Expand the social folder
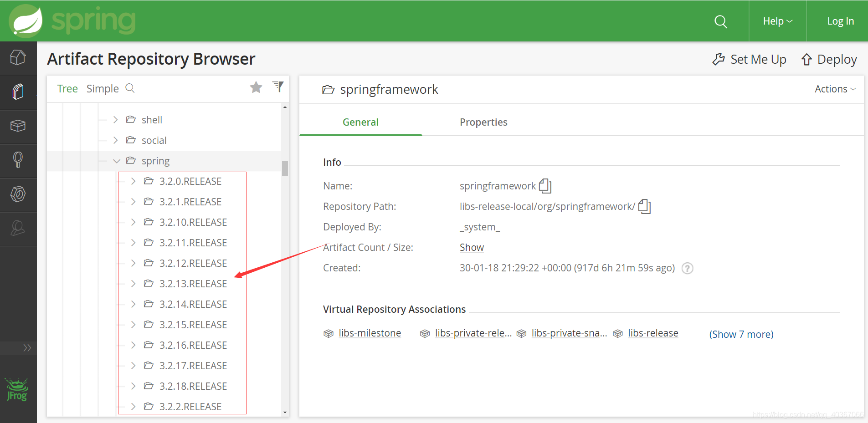This screenshot has height=423, width=868. [116, 140]
